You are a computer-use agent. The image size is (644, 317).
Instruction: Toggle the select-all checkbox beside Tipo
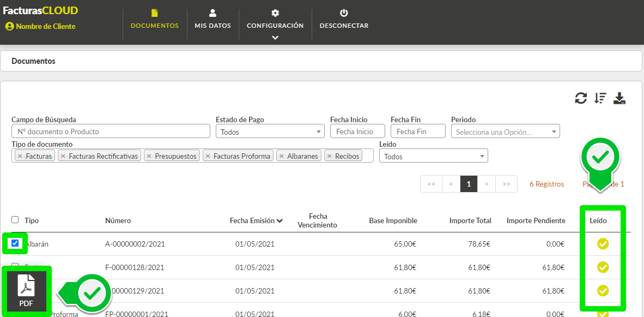(15, 219)
